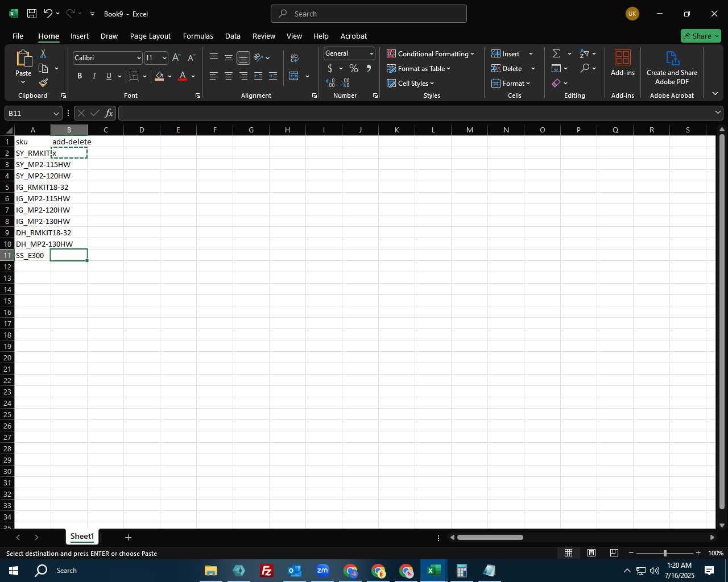
Task: Click the Accounting dollar format icon
Action: (x=330, y=68)
